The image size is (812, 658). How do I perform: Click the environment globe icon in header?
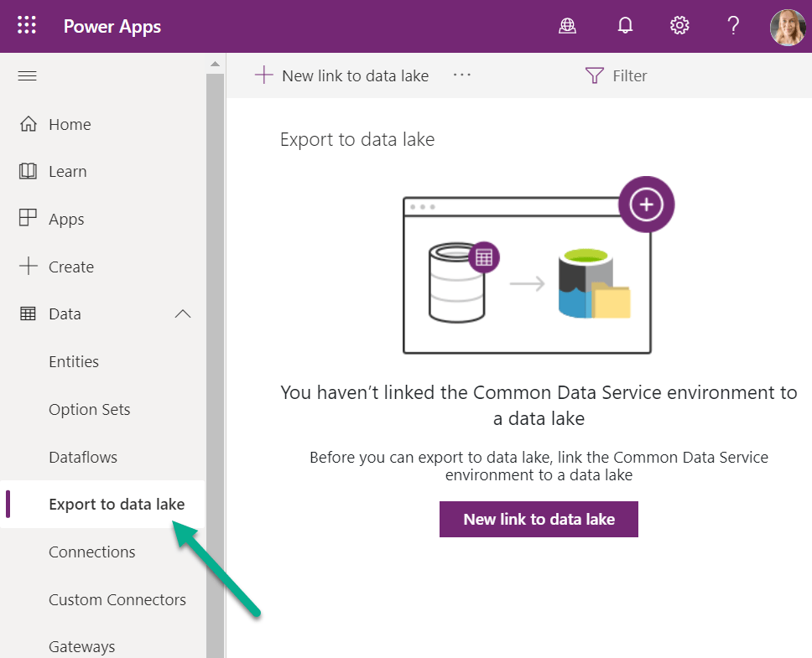[x=568, y=26]
